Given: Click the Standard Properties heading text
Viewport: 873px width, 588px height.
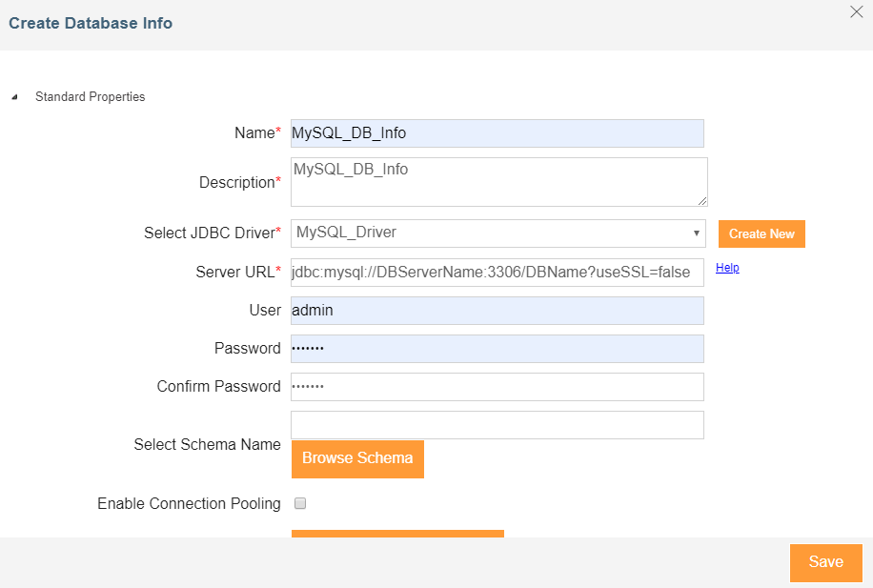Looking at the screenshot, I should (91, 97).
